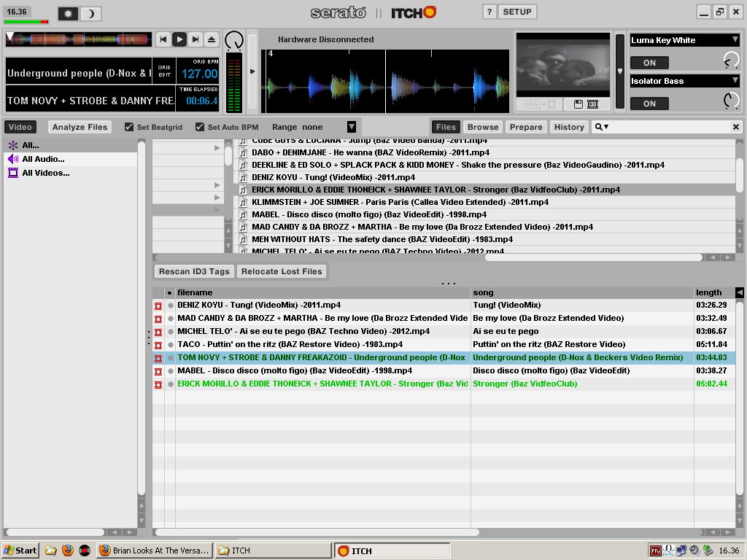Open the Isolator Bass effect dropdown
This screenshot has height=560, width=747.
(x=735, y=81)
